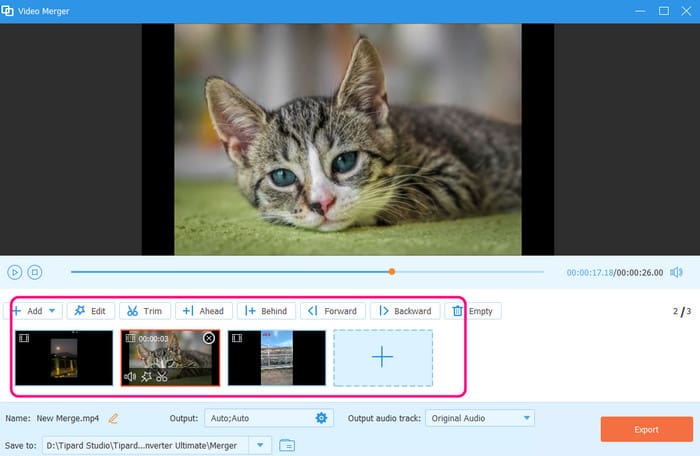Insert a clip Behind the selection

(266, 311)
